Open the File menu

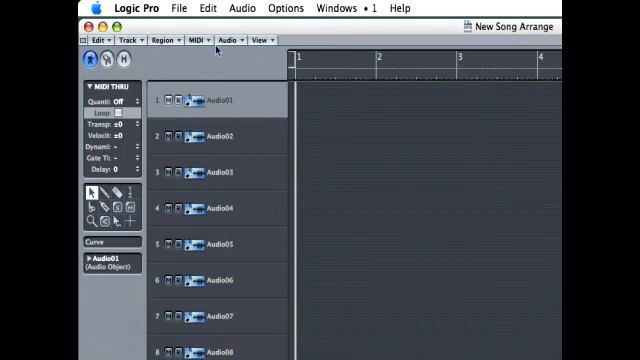point(179,8)
